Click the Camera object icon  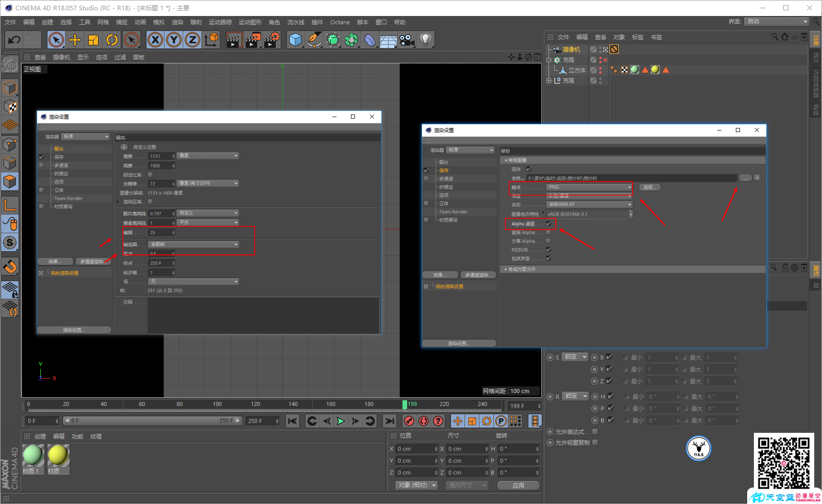pos(407,40)
